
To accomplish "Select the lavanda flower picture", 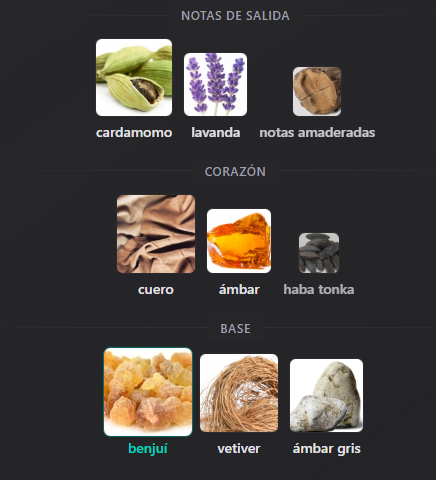I will pyautogui.click(x=215, y=85).
